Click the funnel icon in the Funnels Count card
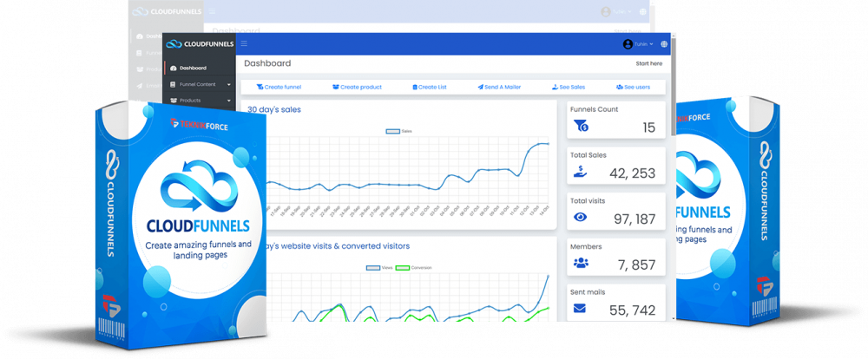 click(x=582, y=126)
